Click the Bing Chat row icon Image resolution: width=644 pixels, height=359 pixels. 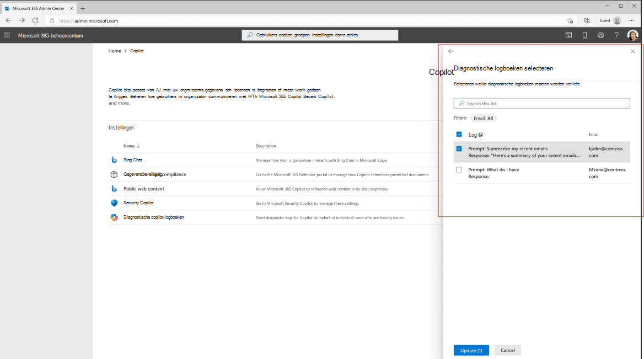click(114, 160)
